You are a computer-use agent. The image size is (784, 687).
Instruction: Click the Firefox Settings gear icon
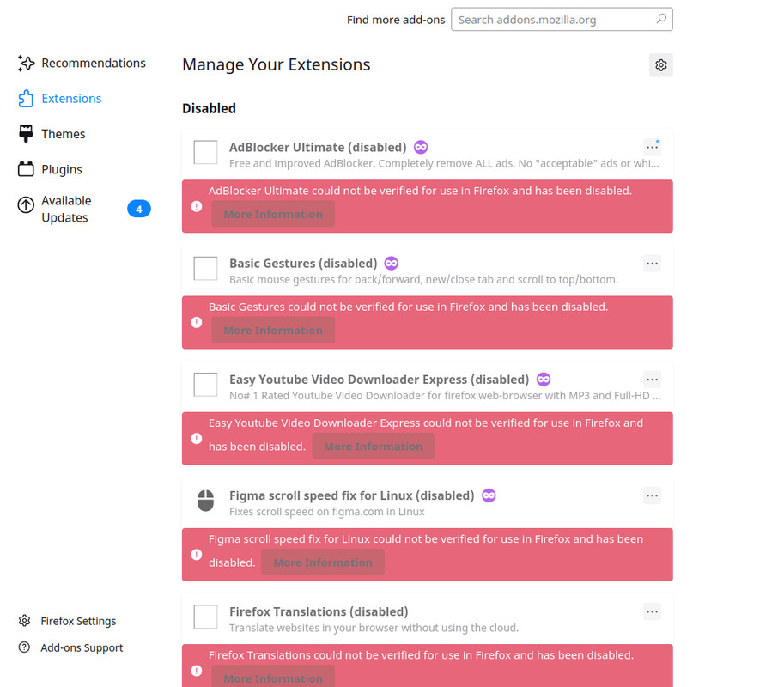pos(25,621)
